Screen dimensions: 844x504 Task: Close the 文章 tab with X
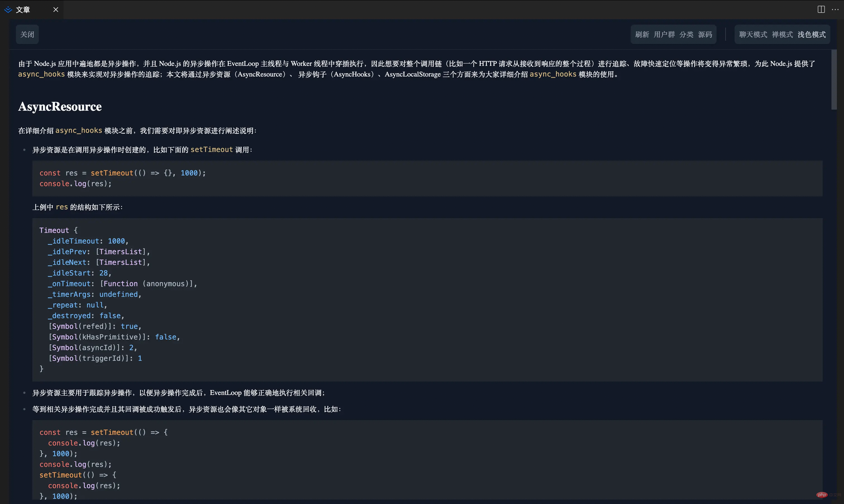(x=56, y=10)
